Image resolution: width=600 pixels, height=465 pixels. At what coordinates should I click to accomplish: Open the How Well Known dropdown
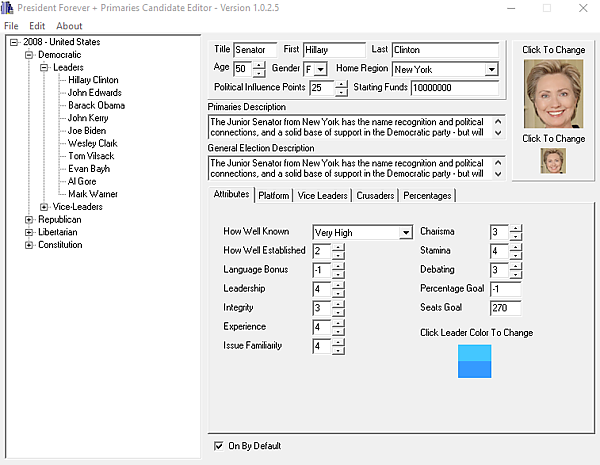point(405,232)
